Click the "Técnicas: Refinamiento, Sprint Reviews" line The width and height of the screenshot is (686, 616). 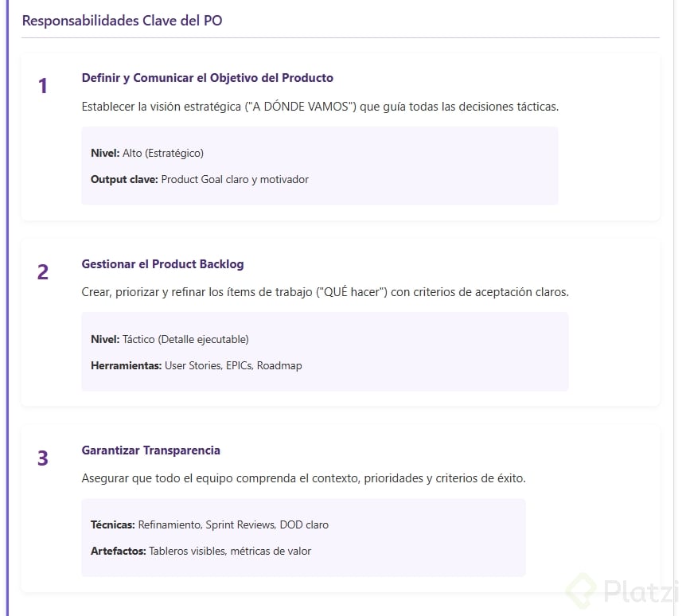click(x=209, y=524)
